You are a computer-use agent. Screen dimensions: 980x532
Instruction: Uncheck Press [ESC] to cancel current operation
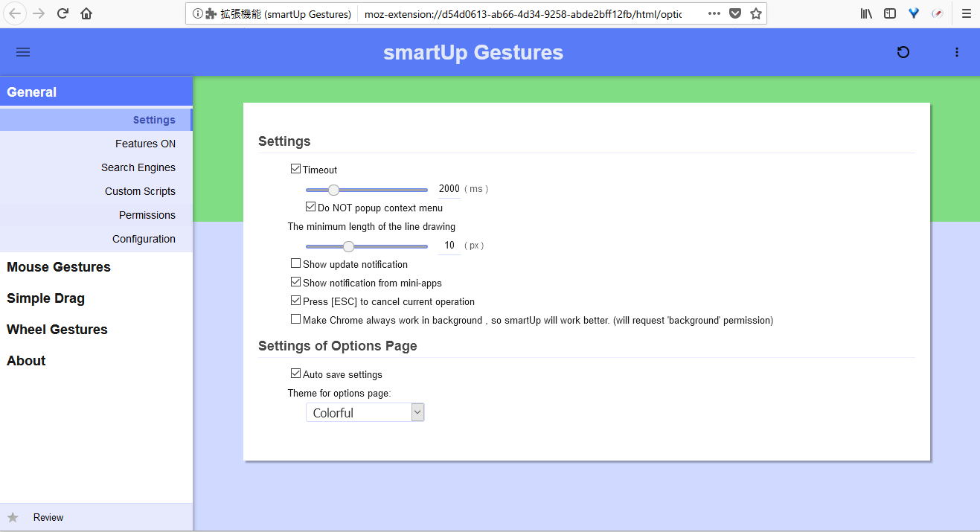(x=295, y=301)
